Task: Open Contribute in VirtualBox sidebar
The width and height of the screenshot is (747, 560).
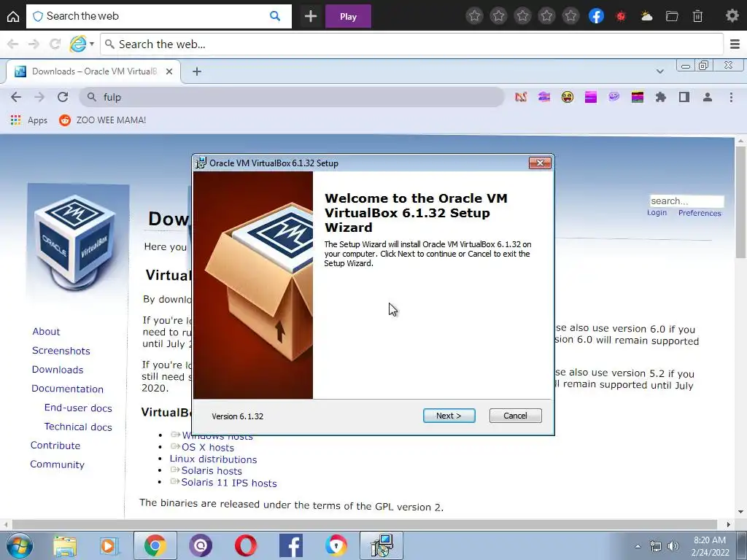Action: [x=55, y=446]
